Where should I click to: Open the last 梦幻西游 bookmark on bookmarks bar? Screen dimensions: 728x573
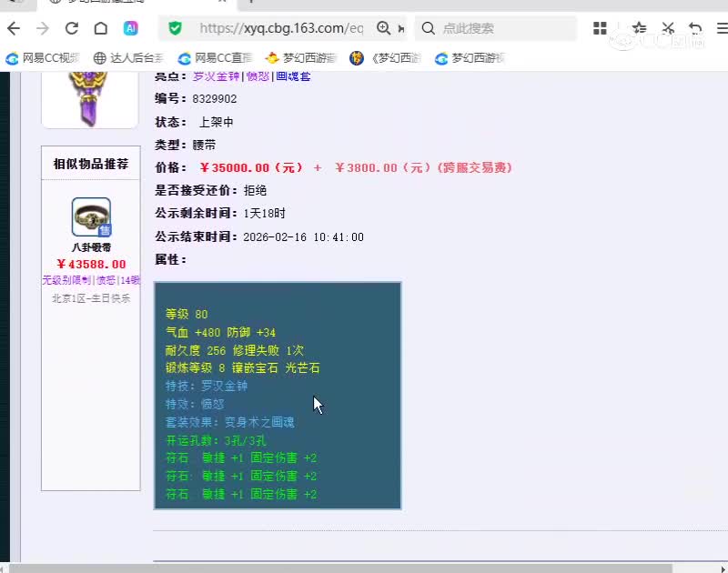click(x=470, y=58)
